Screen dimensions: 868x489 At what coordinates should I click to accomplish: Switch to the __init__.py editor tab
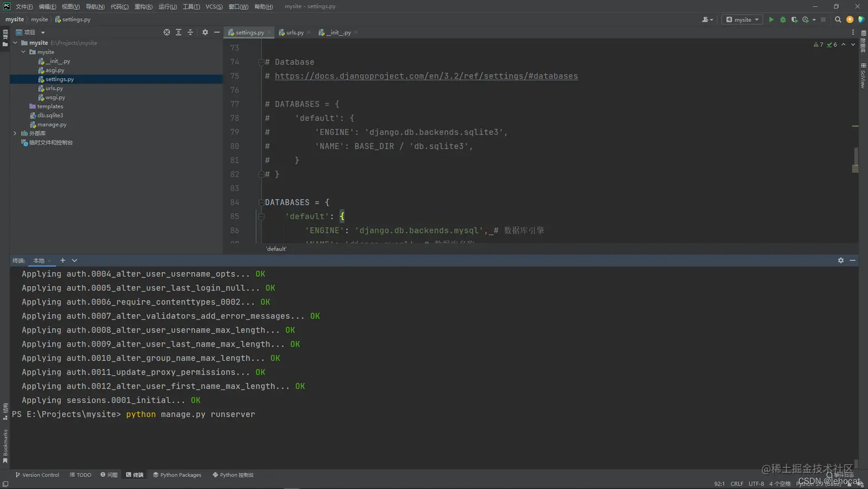[x=338, y=32]
